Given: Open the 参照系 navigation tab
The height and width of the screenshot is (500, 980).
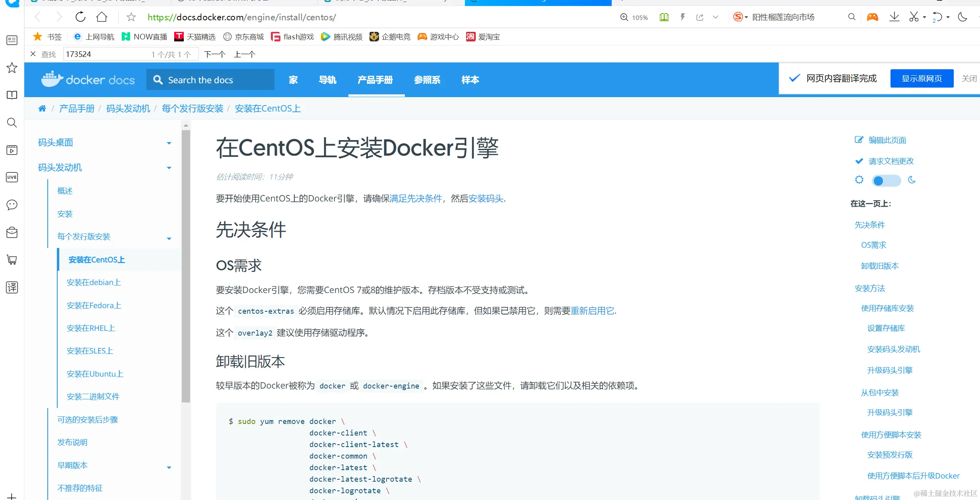Looking at the screenshot, I should 427,80.
